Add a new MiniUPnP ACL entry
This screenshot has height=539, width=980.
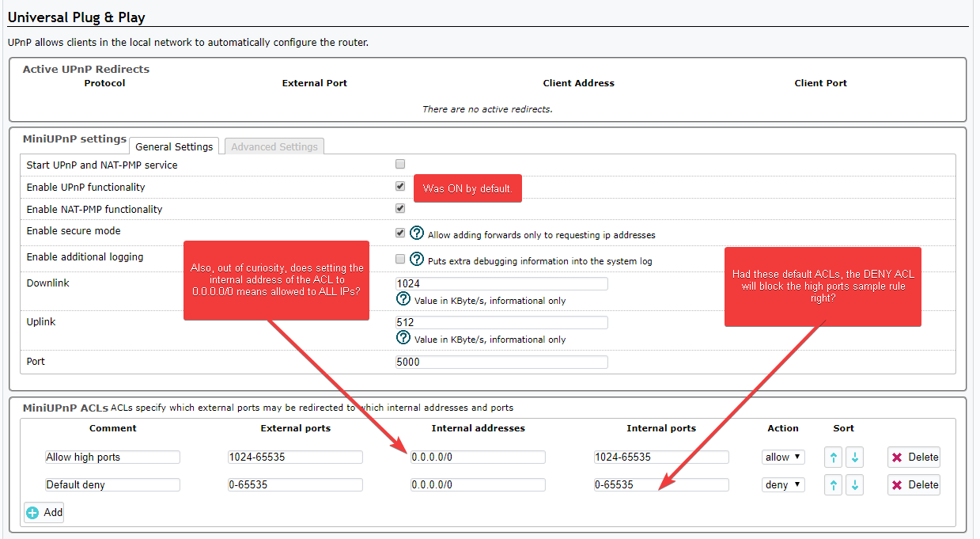click(x=44, y=512)
